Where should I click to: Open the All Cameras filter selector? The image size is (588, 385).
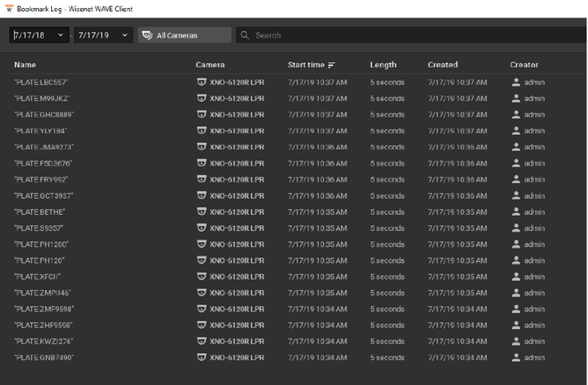[x=184, y=35]
